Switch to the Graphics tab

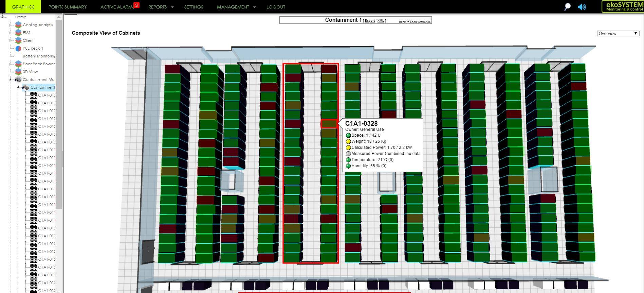pos(23,7)
